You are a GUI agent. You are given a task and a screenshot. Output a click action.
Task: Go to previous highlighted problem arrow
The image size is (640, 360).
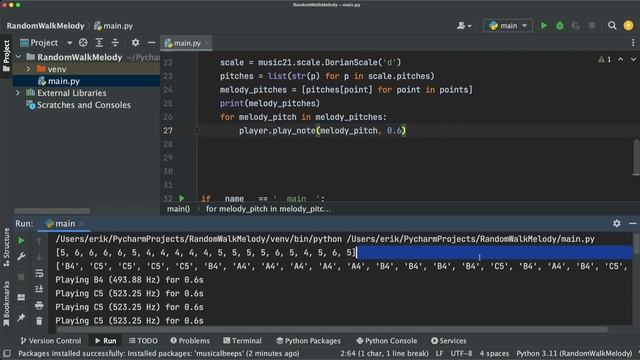coord(620,60)
